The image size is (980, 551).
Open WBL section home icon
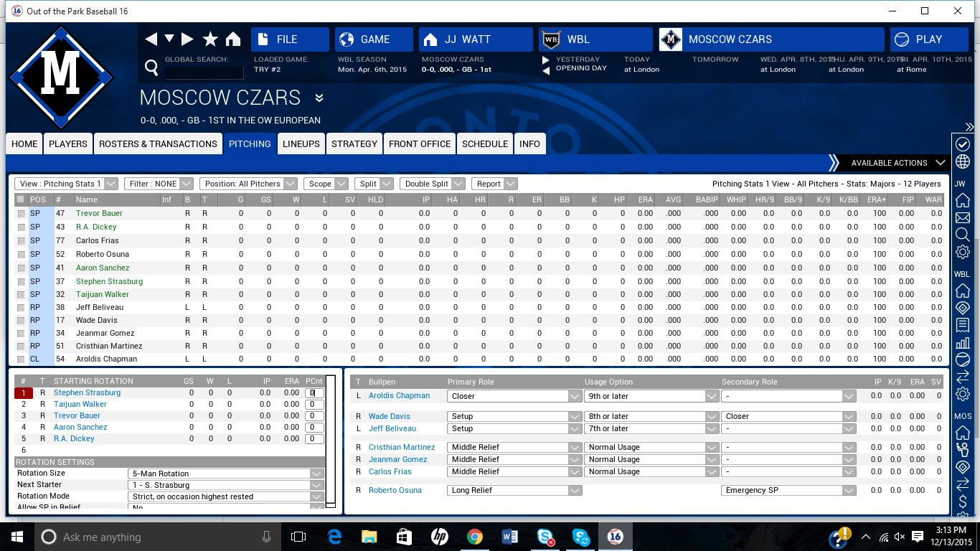[x=963, y=291]
